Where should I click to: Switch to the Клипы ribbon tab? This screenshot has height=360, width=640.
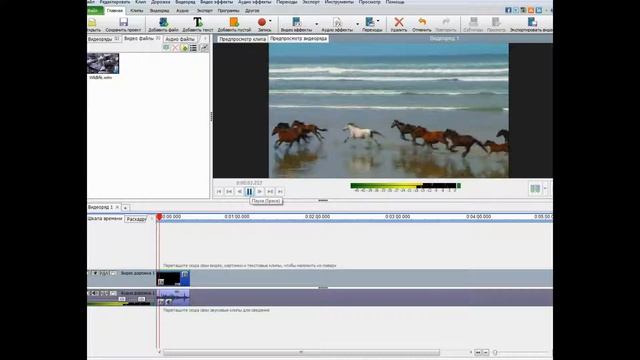pos(137,11)
